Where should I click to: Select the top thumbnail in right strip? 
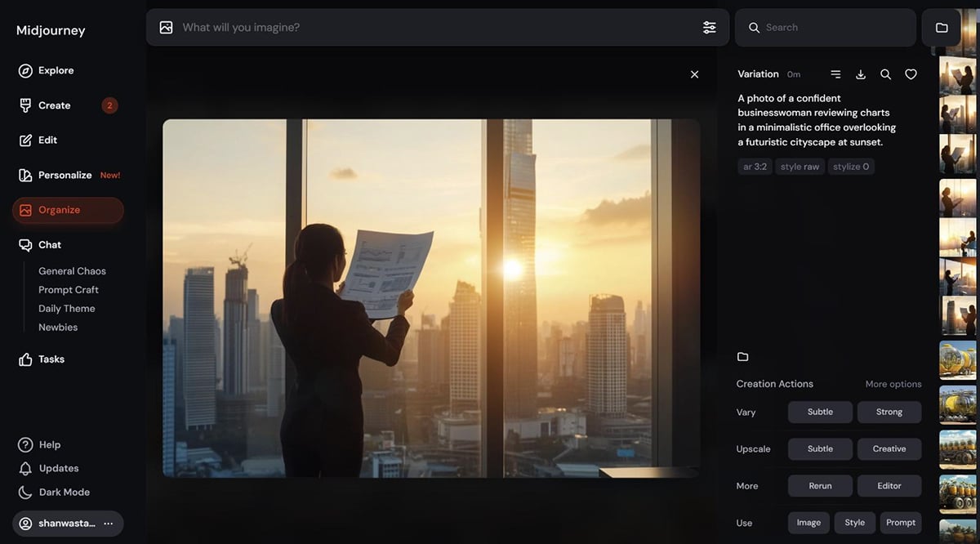(x=957, y=75)
